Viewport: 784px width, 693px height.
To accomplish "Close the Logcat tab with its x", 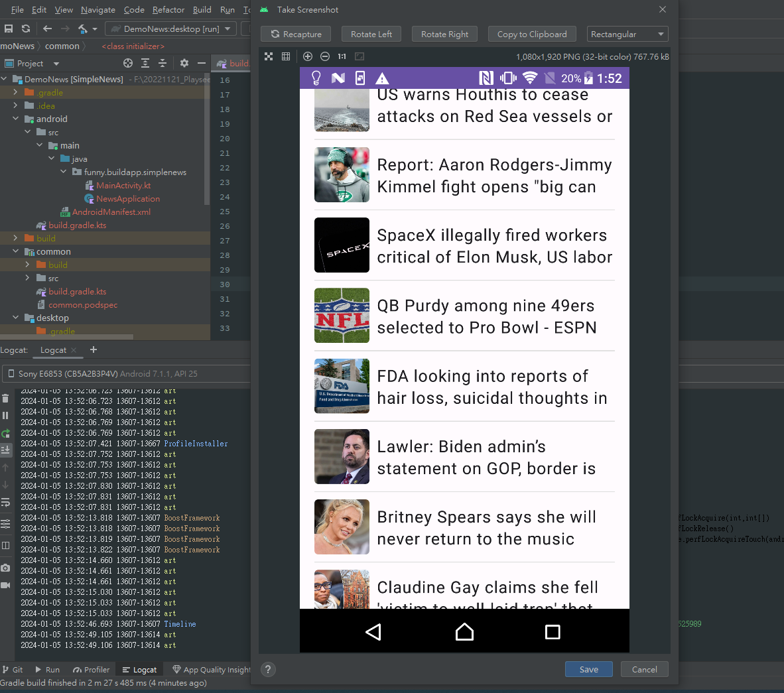I will pyautogui.click(x=74, y=350).
